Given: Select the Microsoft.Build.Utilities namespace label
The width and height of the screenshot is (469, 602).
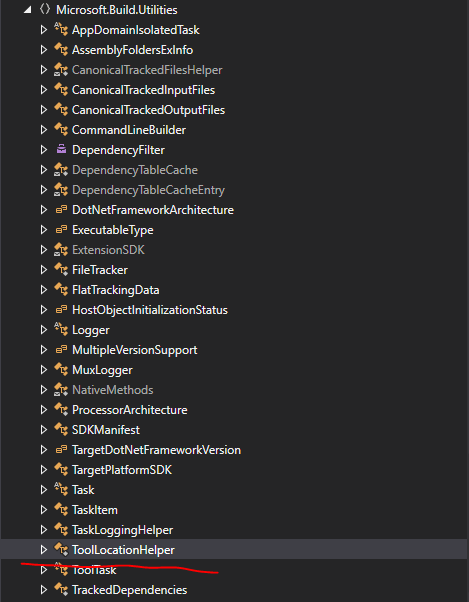Looking at the screenshot, I should coord(117,10).
